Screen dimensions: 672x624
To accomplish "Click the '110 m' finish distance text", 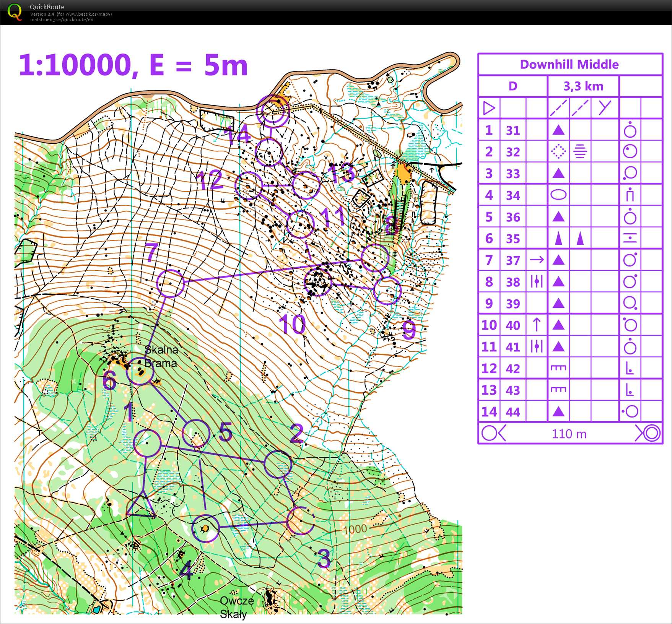I will click(569, 434).
